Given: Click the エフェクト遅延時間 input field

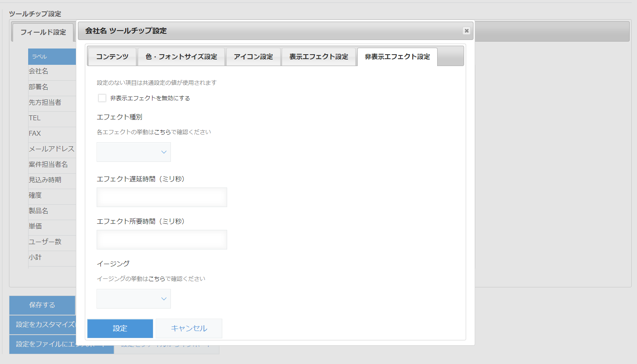Looking at the screenshot, I should point(161,197).
